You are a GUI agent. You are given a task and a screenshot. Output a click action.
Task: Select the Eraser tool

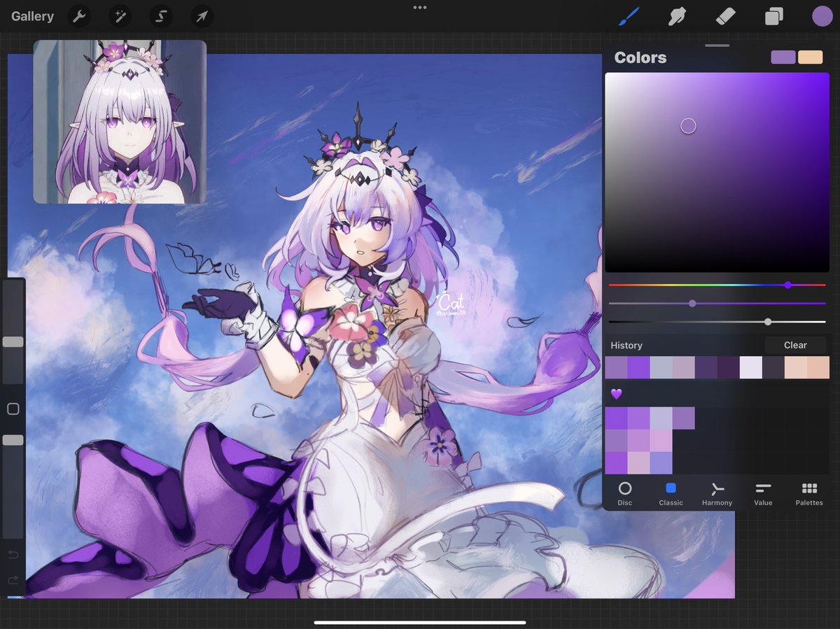(726, 16)
